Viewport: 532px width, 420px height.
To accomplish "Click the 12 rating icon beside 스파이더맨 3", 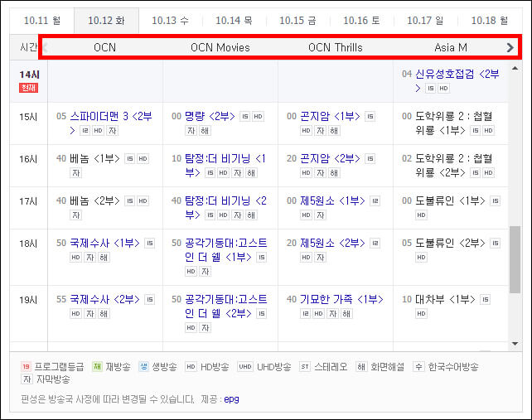I will tap(85, 130).
